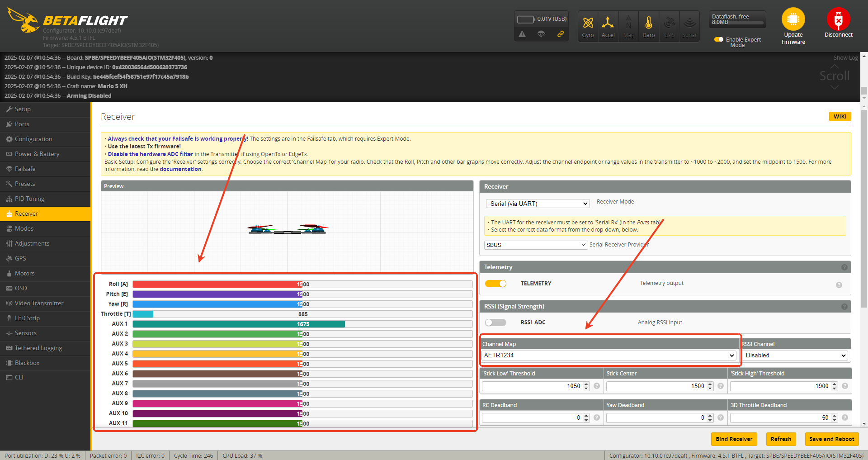The image size is (868, 460).
Task: Click the Stick Center help icon
Action: (x=721, y=386)
